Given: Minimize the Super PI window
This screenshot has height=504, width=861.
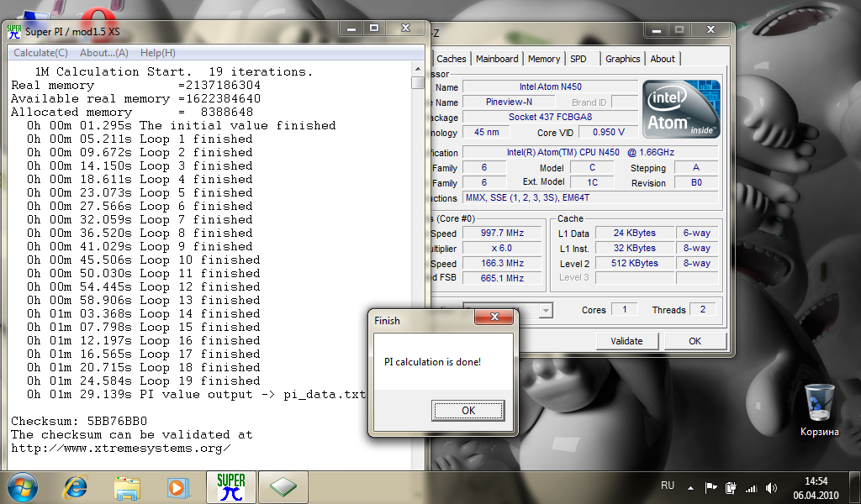Looking at the screenshot, I should point(351,29).
